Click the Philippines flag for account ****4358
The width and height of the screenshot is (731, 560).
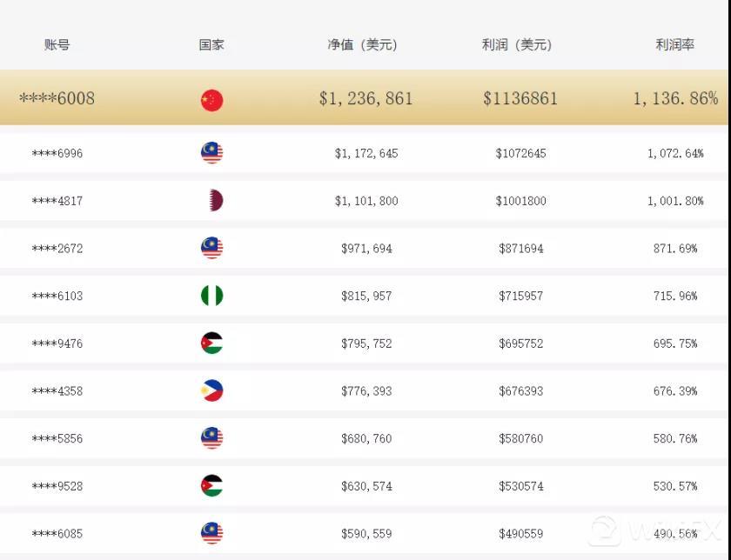pos(211,390)
